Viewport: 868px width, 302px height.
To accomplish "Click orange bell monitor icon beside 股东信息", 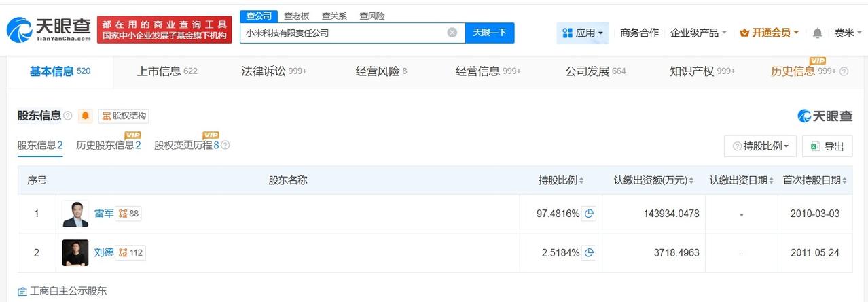I will coord(86,116).
